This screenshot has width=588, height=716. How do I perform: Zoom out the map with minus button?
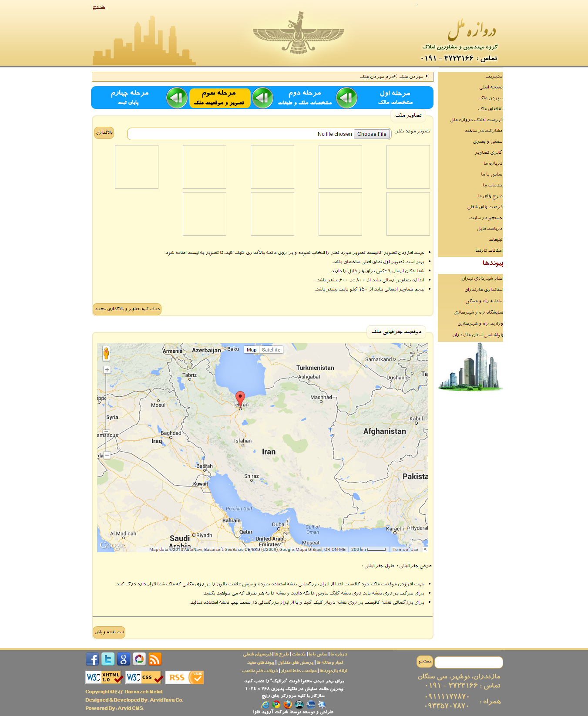107,455
